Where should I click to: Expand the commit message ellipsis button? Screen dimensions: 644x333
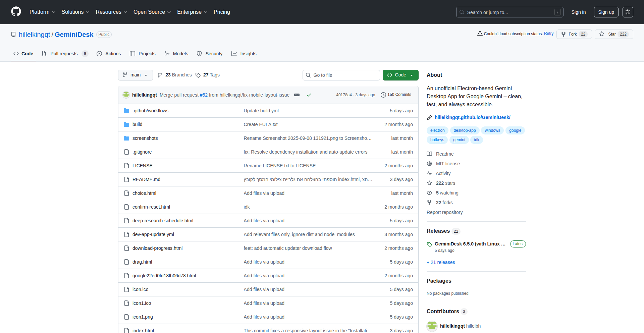pos(297,95)
